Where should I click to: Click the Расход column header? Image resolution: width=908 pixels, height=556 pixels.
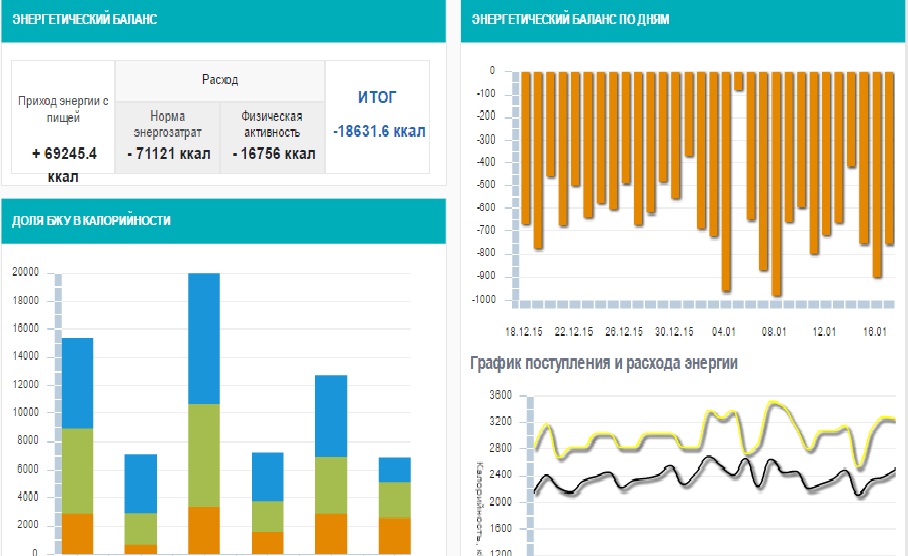click(220, 80)
